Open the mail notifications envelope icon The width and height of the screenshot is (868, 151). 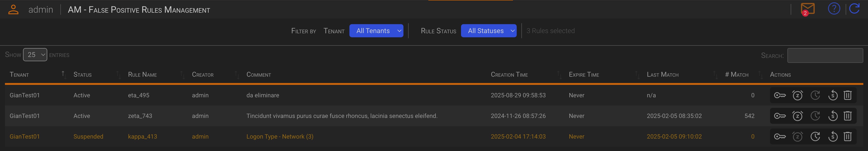808,9
